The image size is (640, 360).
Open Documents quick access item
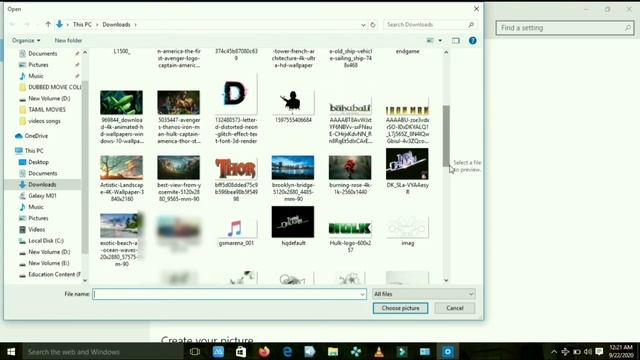coord(42,53)
